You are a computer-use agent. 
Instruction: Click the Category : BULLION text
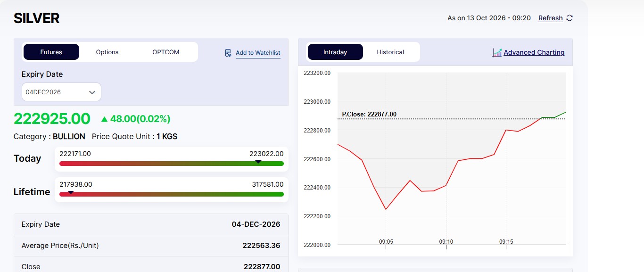[x=50, y=137]
